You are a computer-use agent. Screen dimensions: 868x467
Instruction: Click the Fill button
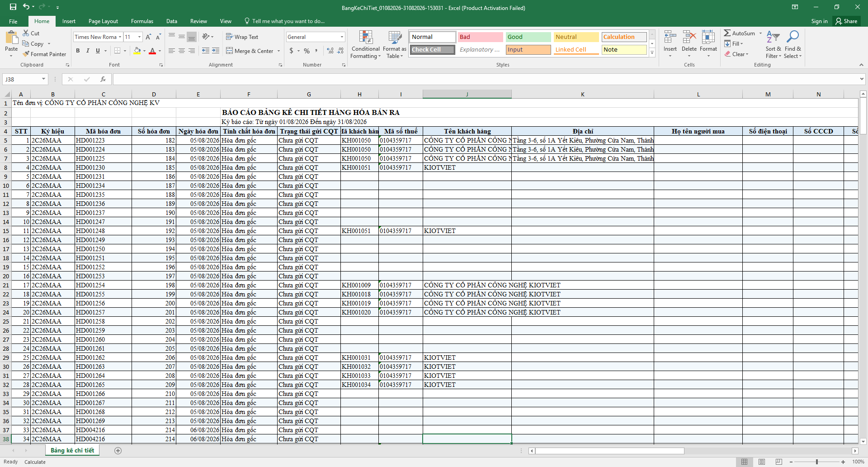(734, 44)
